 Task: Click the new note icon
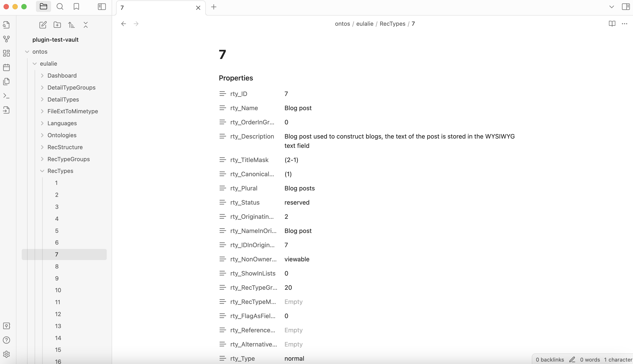[x=43, y=25]
